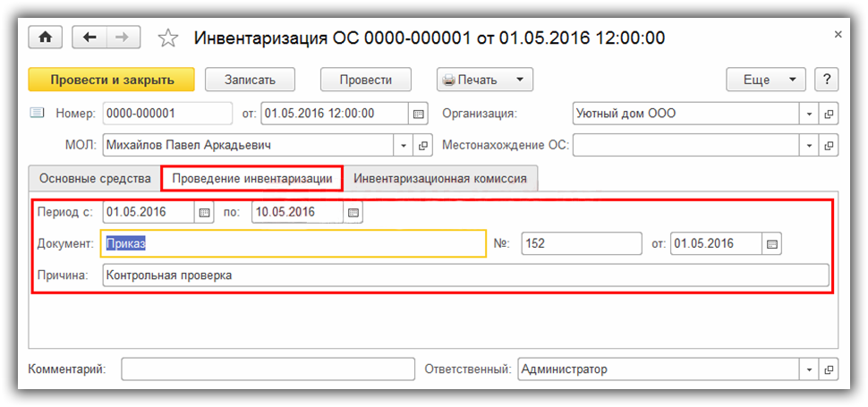Edit the document date 01.05.2016 12:00:00

pos(335,114)
